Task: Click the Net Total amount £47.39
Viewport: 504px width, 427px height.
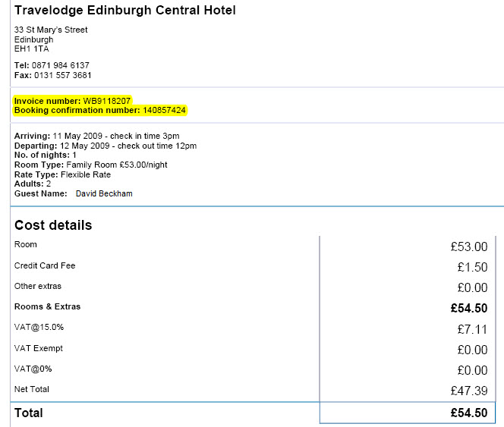Action: [469, 391]
